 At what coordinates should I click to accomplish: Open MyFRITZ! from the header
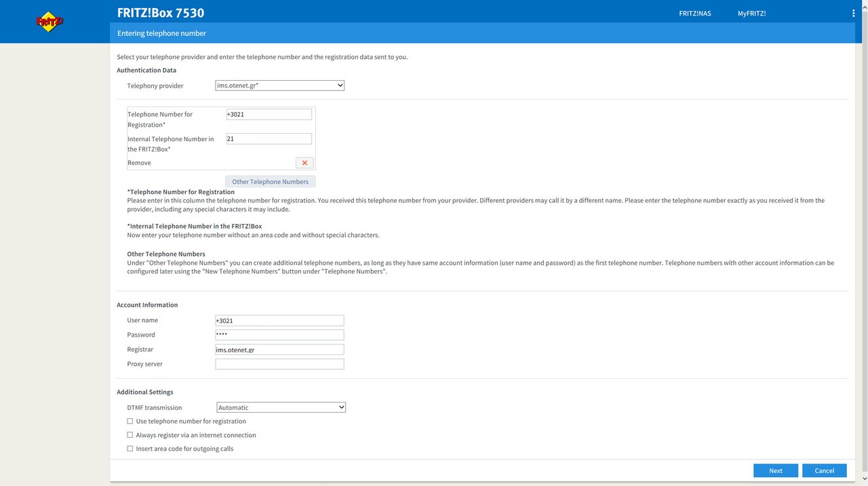(751, 14)
